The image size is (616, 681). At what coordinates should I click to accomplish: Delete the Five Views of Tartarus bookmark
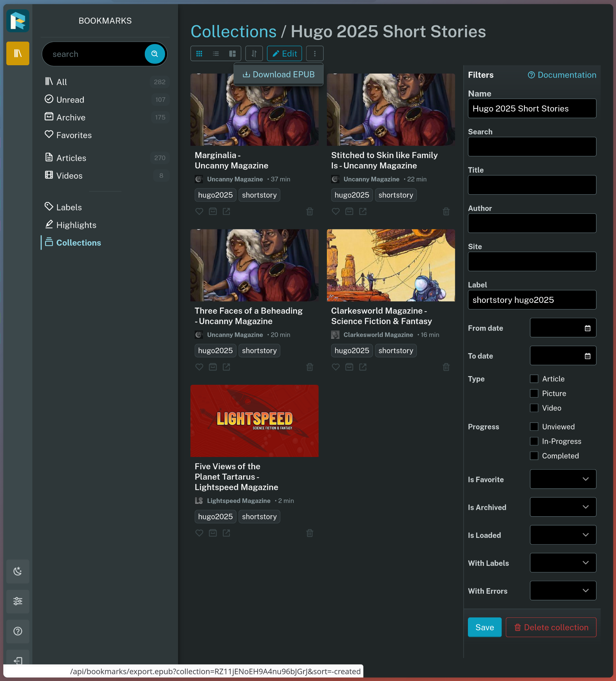point(310,533)
